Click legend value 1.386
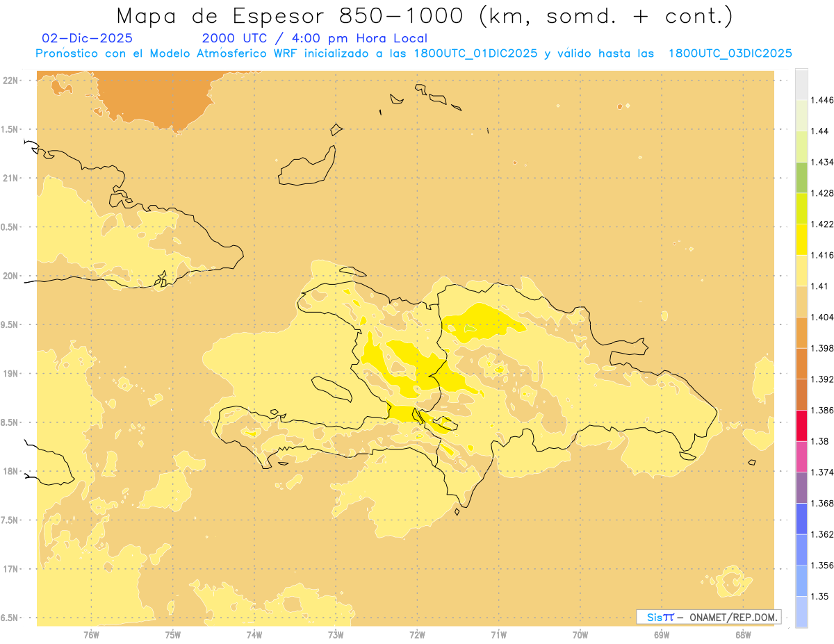 click(821, 410)
